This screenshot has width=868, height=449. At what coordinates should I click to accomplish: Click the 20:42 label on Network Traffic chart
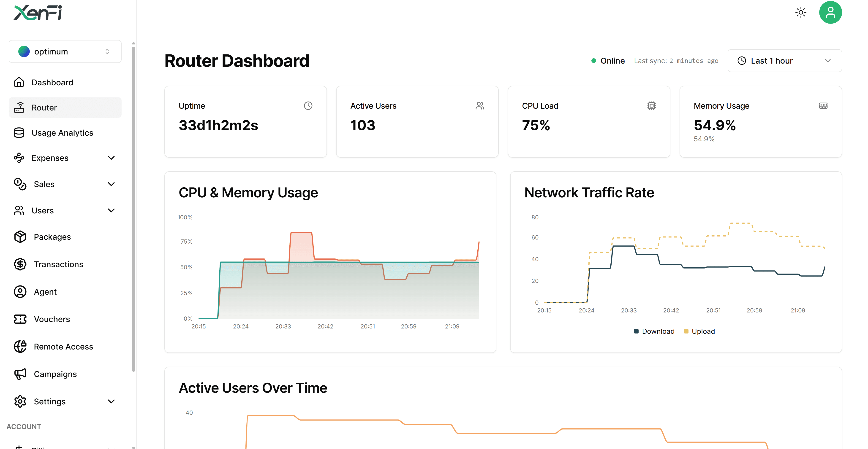click(x=671, y=311)
